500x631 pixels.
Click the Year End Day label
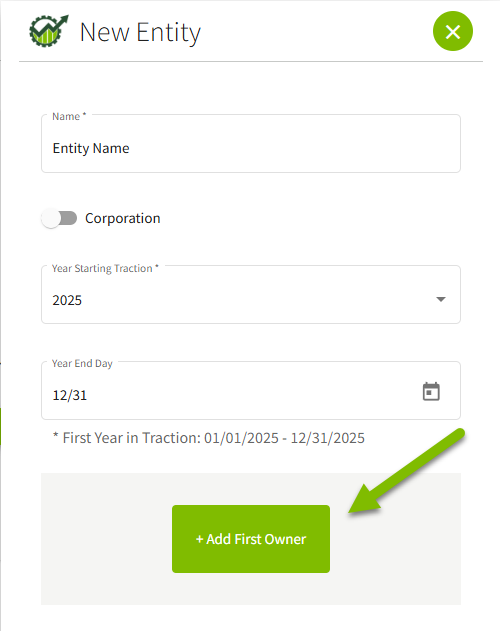tap(82, 363)
